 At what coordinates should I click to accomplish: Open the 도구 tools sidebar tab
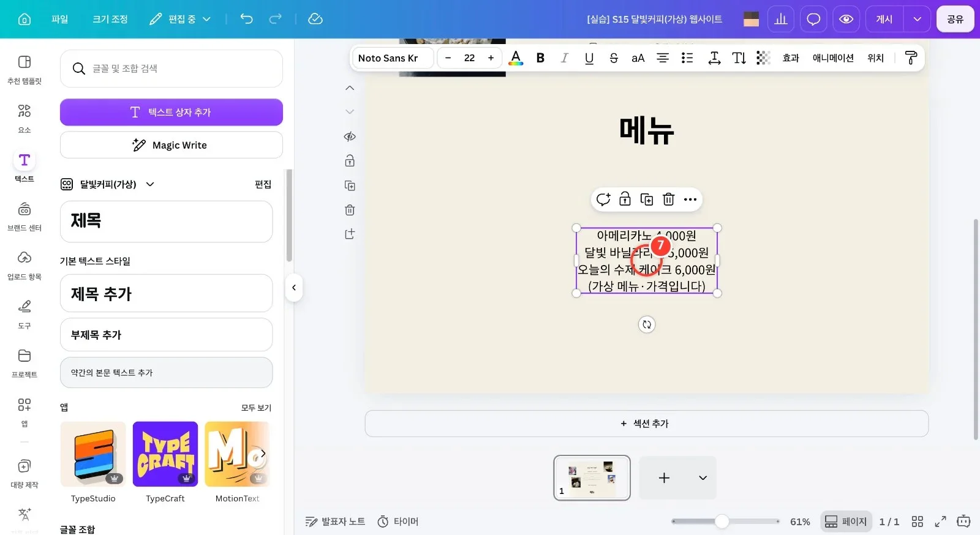pyautogui.click(x=24, y=315)
